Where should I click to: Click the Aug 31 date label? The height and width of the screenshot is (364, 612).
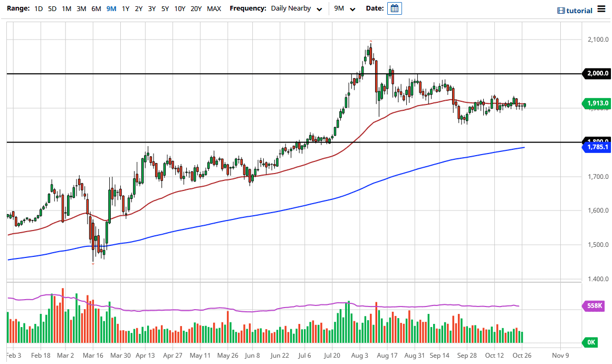click(414, 356)
